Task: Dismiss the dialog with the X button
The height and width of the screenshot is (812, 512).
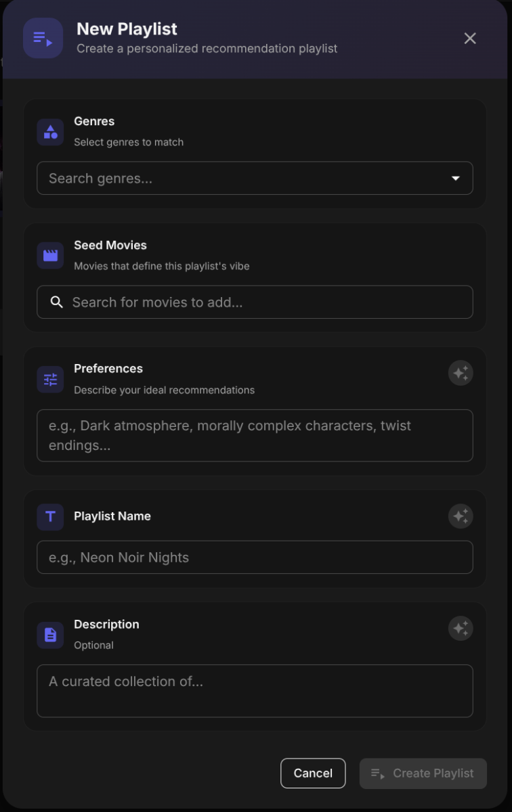Action: coord(470,38)
